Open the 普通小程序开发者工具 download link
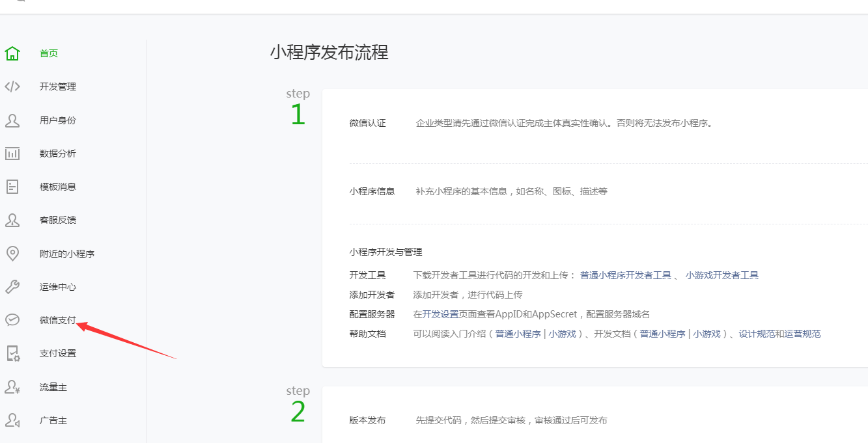 point(625,275)
